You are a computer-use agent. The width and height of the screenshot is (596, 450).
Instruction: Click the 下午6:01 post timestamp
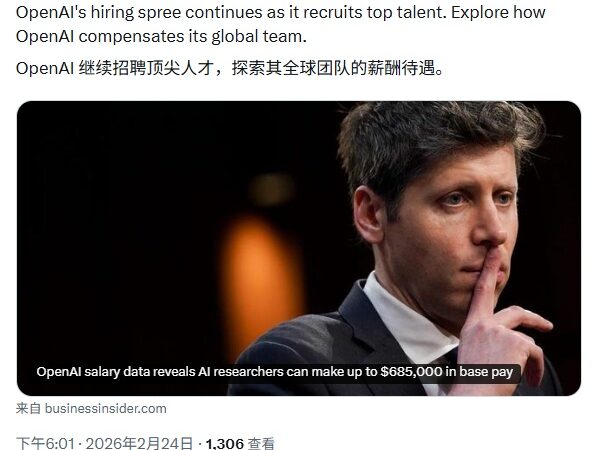pyautogui.click(x=45, y=443)
